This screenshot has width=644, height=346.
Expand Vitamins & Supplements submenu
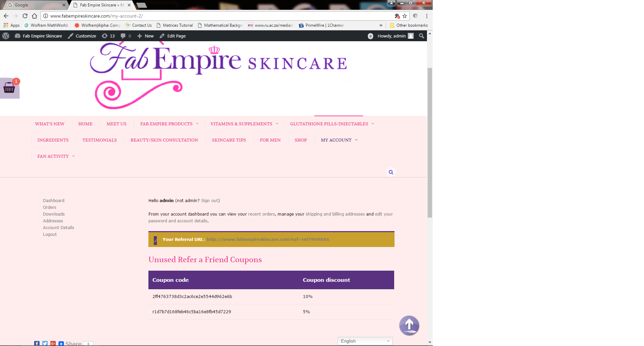coord(277,124)
